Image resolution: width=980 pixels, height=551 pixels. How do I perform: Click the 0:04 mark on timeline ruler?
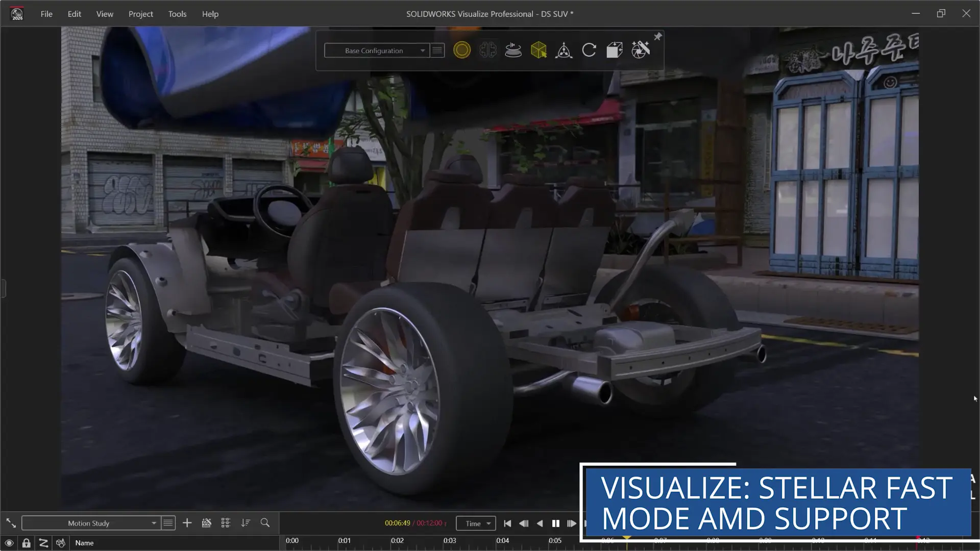tap(503, 541)
